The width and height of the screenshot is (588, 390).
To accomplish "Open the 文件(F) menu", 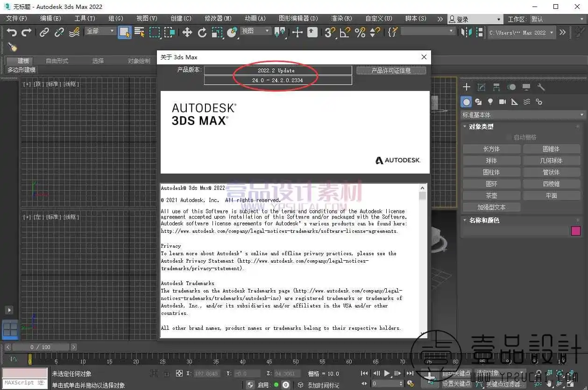I will (x=16, y=19).
